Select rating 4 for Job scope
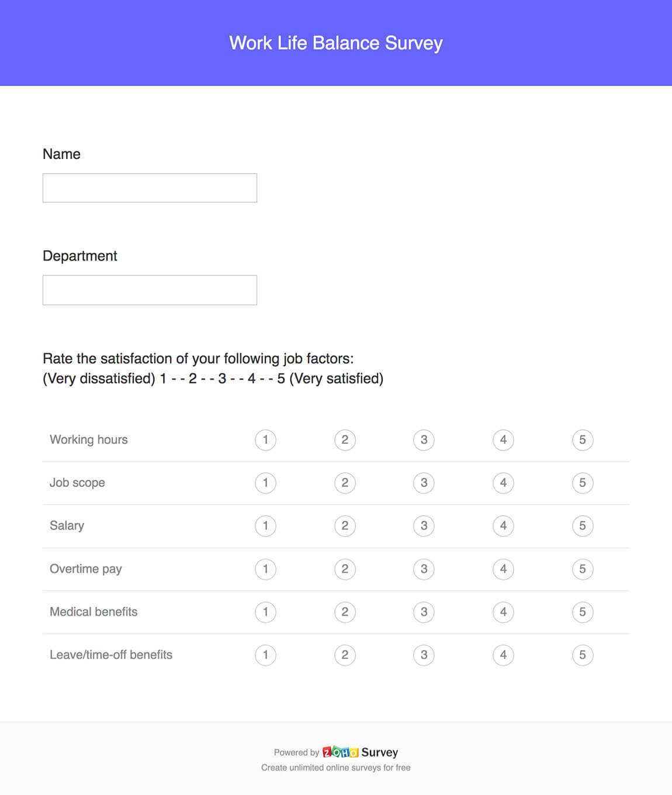The width and height of the screenshot is (672, 795). (x=503, y=483)
